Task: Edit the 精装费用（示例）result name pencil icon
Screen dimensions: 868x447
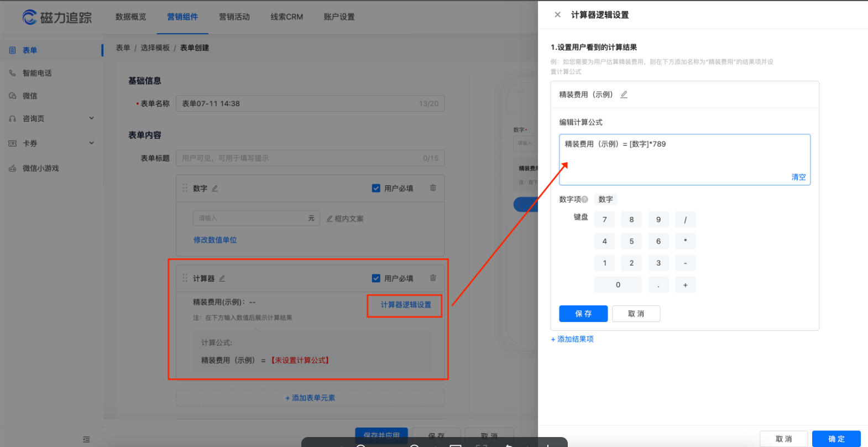Action: (624, 95)
